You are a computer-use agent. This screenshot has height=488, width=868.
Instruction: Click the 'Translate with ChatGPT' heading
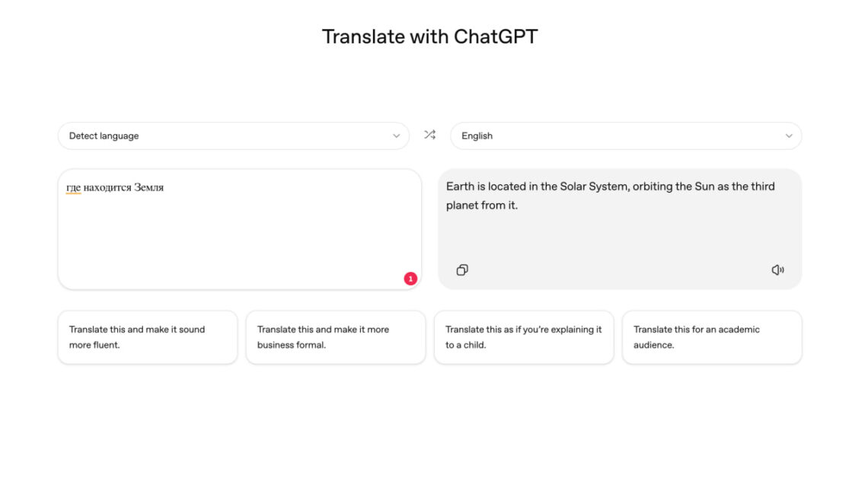pos(429,37)
